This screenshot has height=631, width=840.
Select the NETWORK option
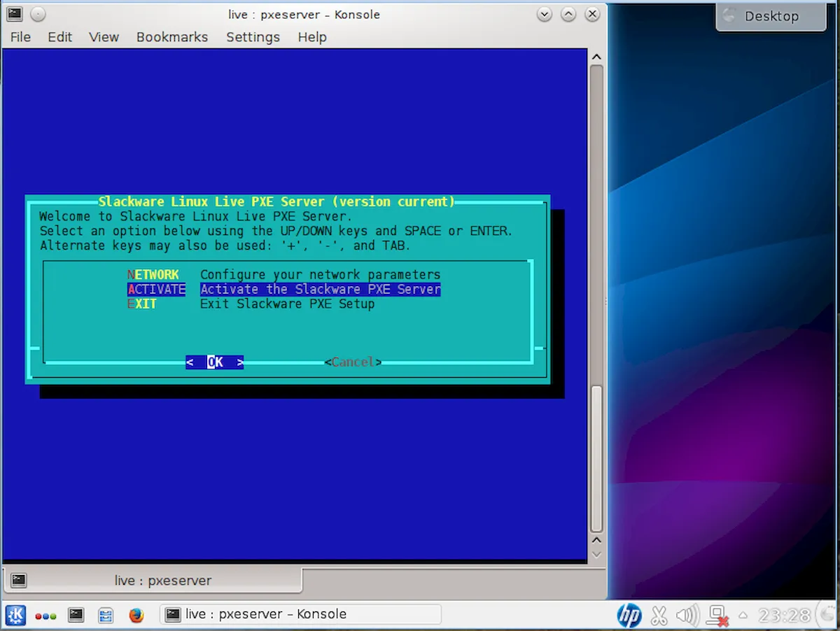point(153,275)
